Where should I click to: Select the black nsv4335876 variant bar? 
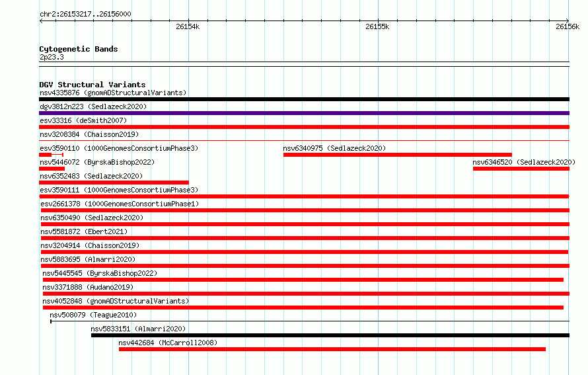click(304, 99)
